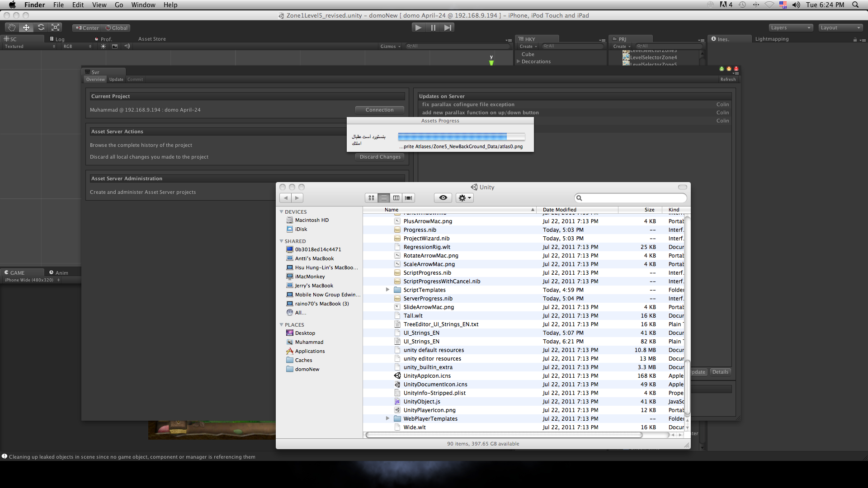Switch Finder to list view
This screenshot has width=868, height=488.
(384, 198)
